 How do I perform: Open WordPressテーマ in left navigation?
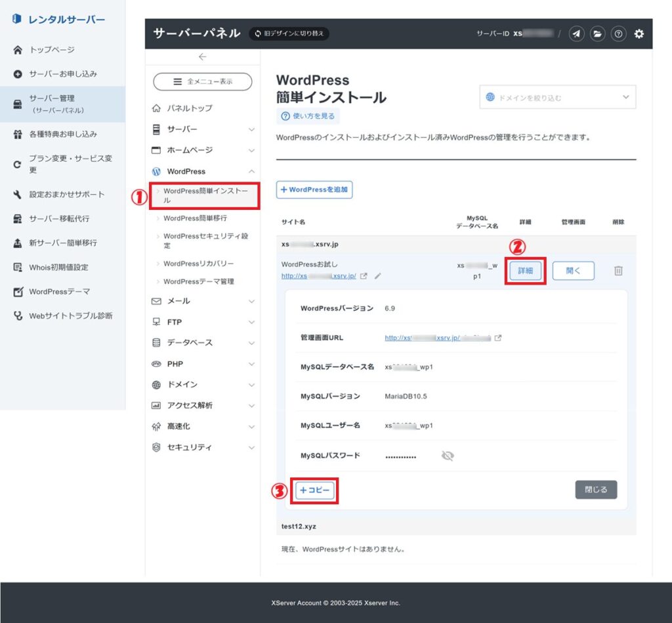pos(59,291)
